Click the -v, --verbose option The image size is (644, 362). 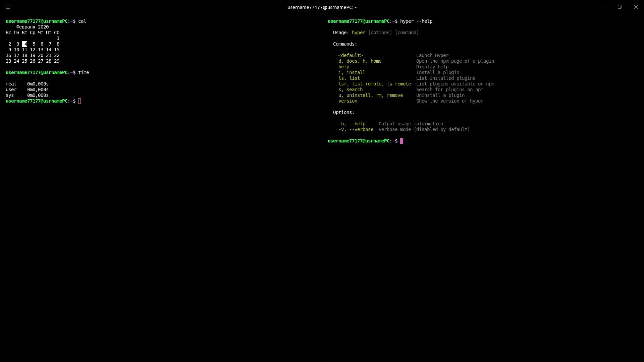click(x=356, y=129)
